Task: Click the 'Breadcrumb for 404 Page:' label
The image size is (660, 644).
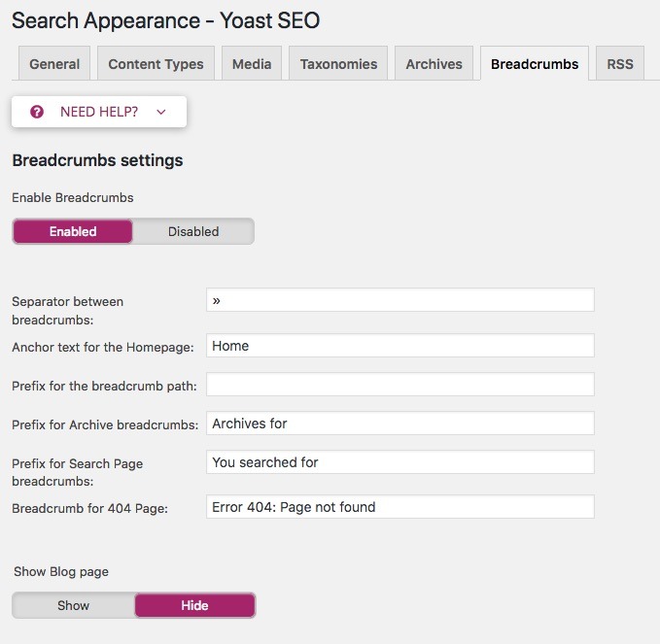Action: pos(89,509)
